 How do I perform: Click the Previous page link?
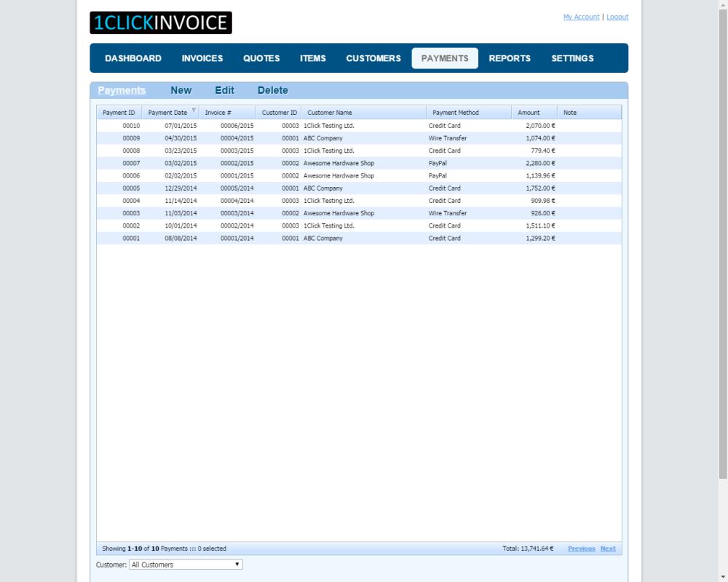click(582, 549)
